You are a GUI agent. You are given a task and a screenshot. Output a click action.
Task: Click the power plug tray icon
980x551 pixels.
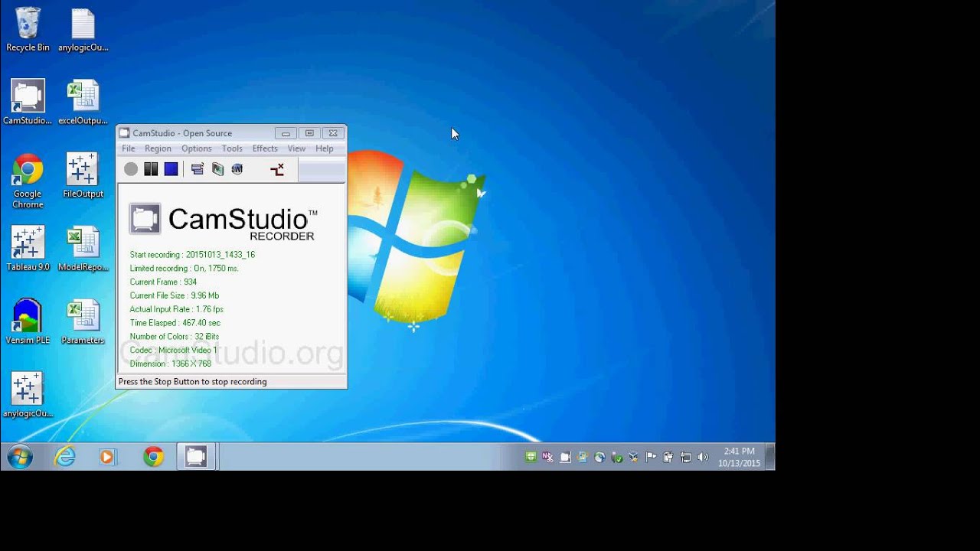click(668, 457)
